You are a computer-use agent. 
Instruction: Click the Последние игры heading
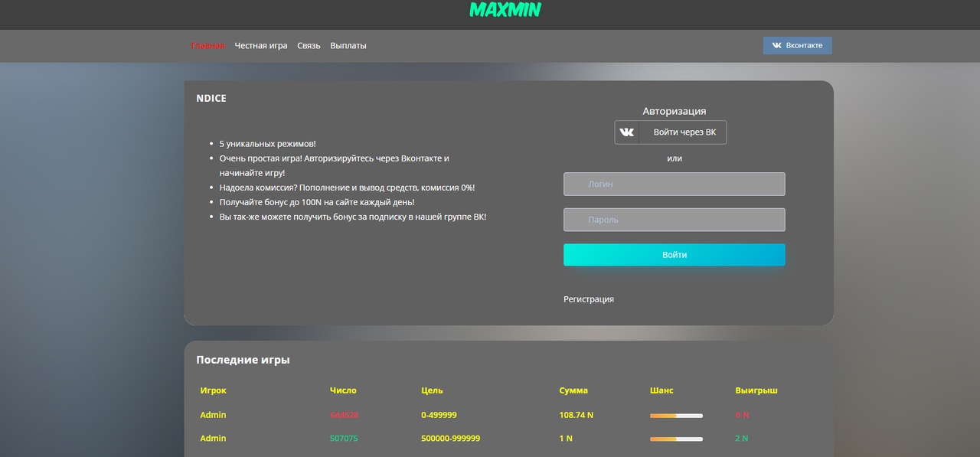[x=243, y=360]
